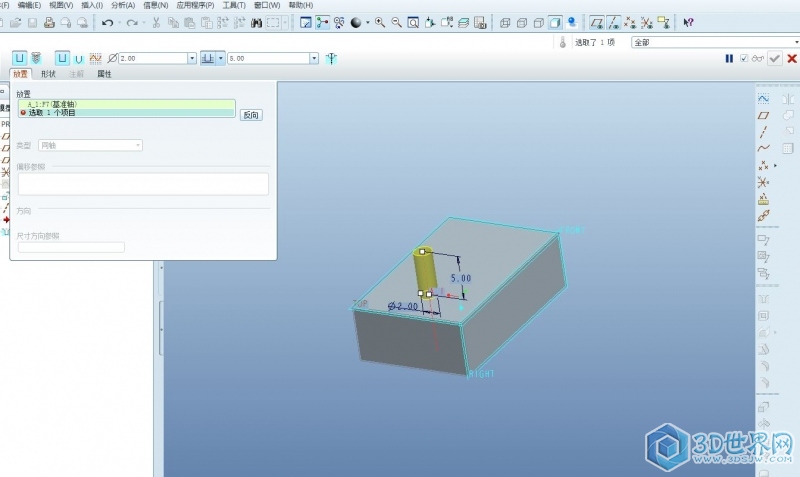Toggle datum points display
The width and height of the screenshot is (800, 477).
pyautogui.click(x=630, y=22)
